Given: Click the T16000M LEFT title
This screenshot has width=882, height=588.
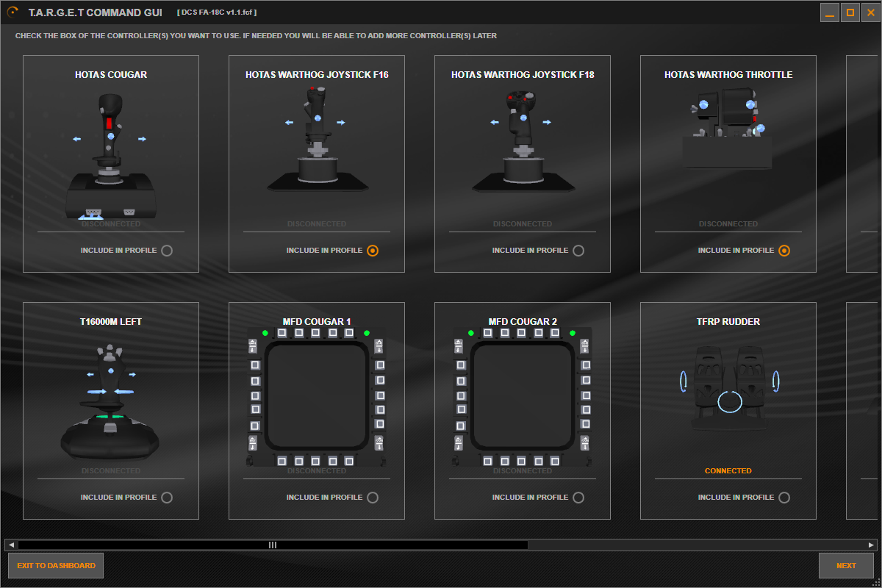Looking at the screenshot, I should point(111,322).
